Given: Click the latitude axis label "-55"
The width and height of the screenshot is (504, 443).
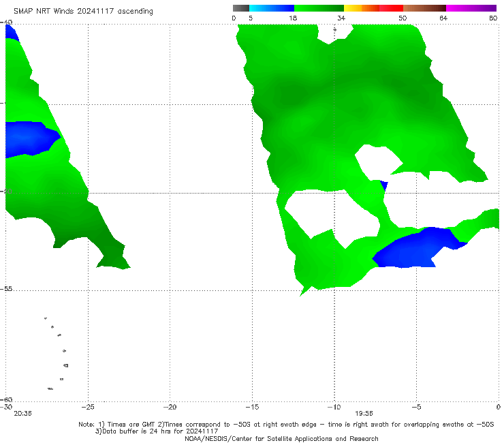Looking at the screenshot, I should click(6, 289).
